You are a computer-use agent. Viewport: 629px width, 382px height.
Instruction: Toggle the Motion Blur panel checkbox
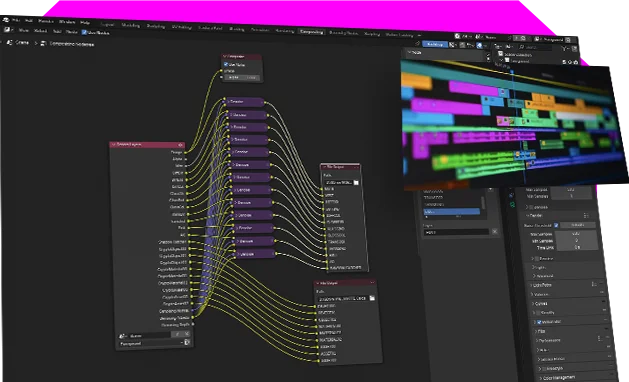(x=539, y=322)
